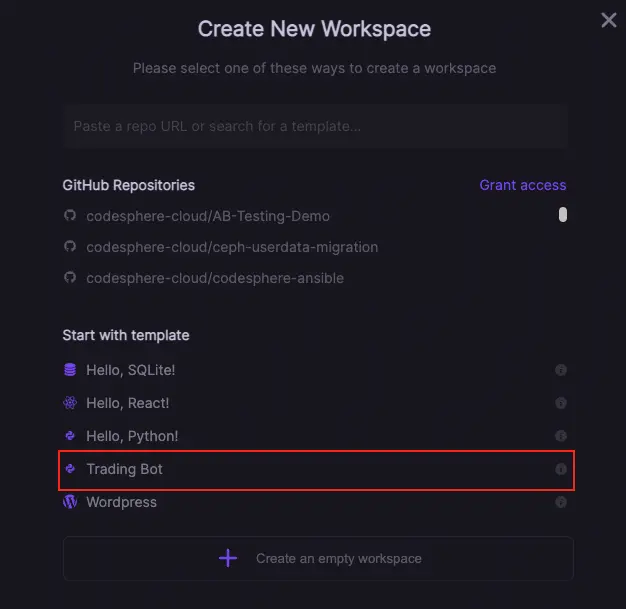Open the Grant access link
626x609 pixels.
tap(522, 185)
